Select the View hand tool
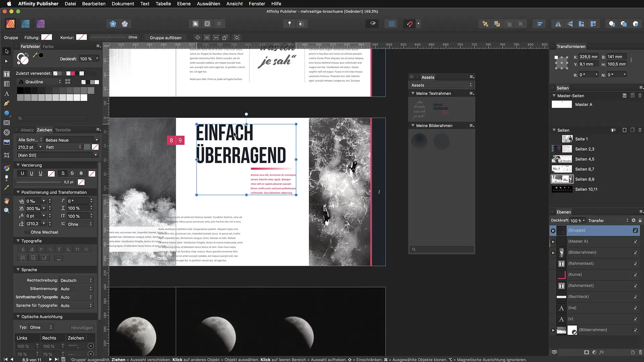644x362 pixels. click(6, 201)
